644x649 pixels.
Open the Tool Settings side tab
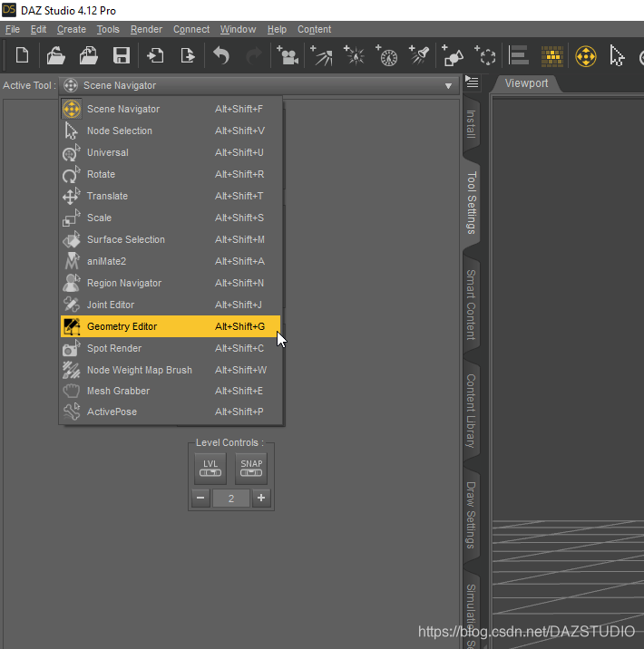click(x=472, y=203)
